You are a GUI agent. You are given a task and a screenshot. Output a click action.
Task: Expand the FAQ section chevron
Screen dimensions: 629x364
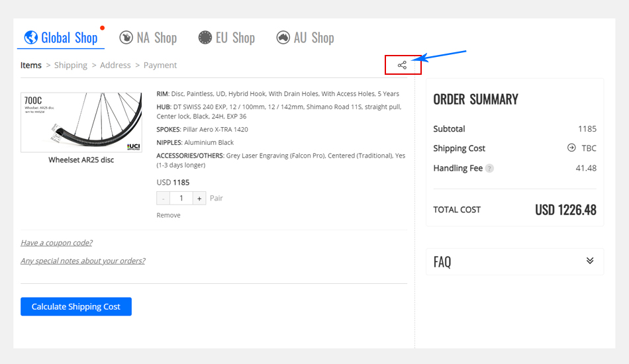[590, 261]
